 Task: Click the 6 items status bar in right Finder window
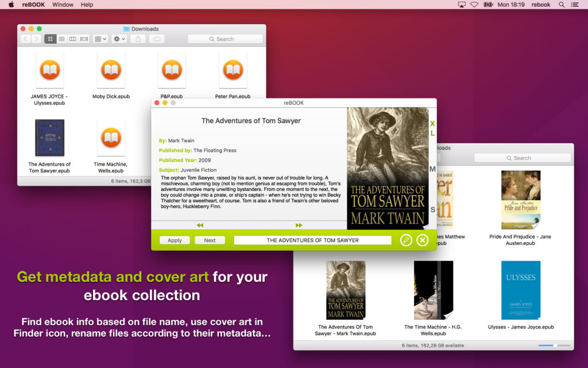pyautogui.click(x=433, y=346)
